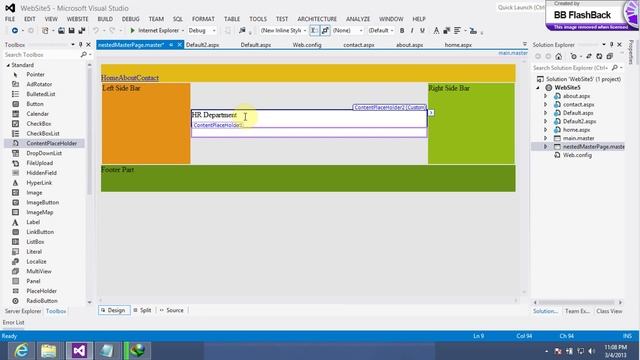Collapse the Standard group in Toolbox
Screen dimensions: 640x360
pos(8,65)
